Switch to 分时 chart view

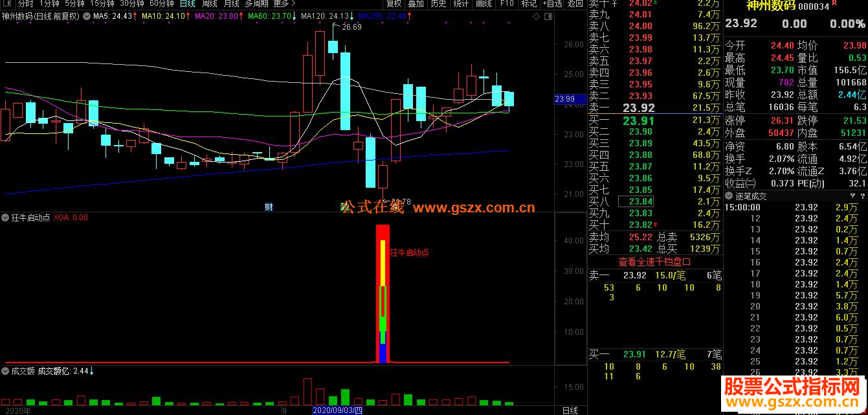click(x=26, y=4)
